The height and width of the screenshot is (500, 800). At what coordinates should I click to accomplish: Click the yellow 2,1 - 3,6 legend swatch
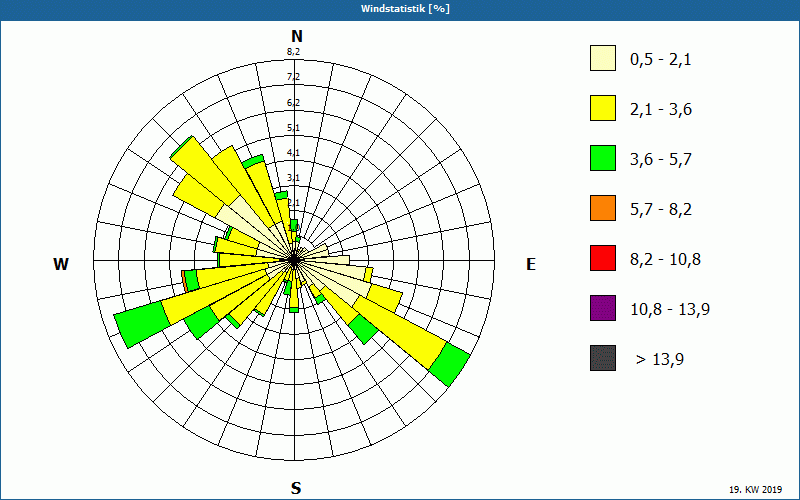(x=603, y=108)
